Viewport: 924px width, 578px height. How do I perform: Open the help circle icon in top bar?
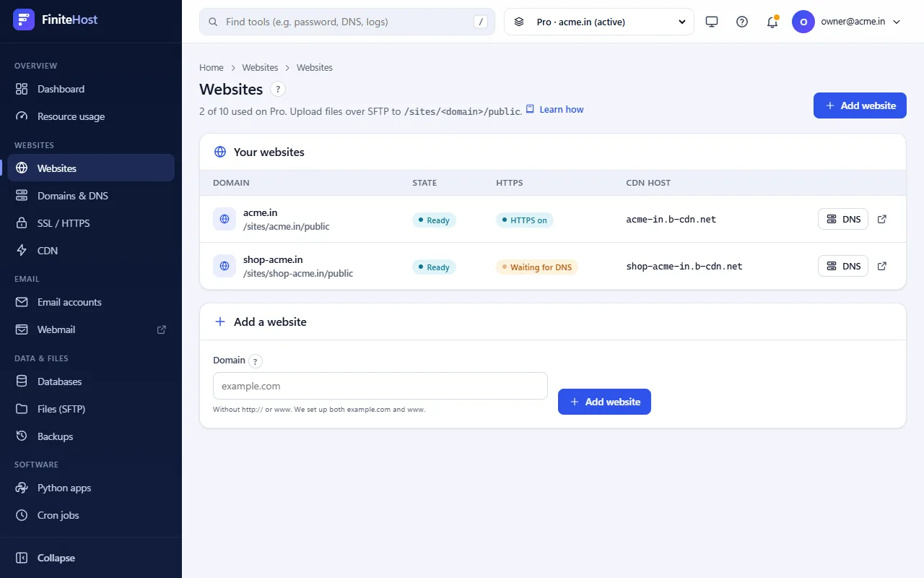pyautogui.click(x=742, y=22)
